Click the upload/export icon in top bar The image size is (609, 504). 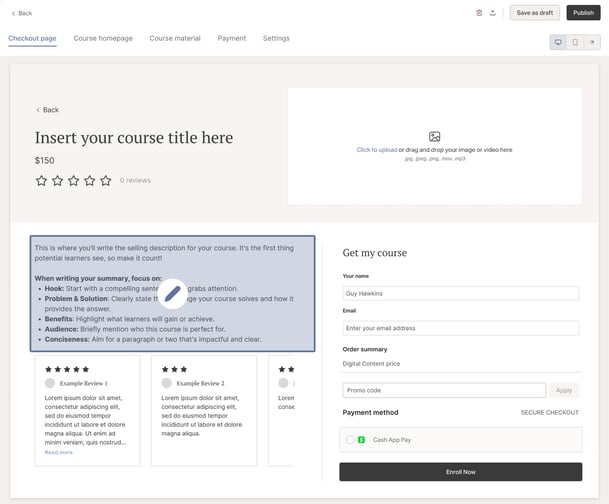pyautogui.click(x=492, y=13)
